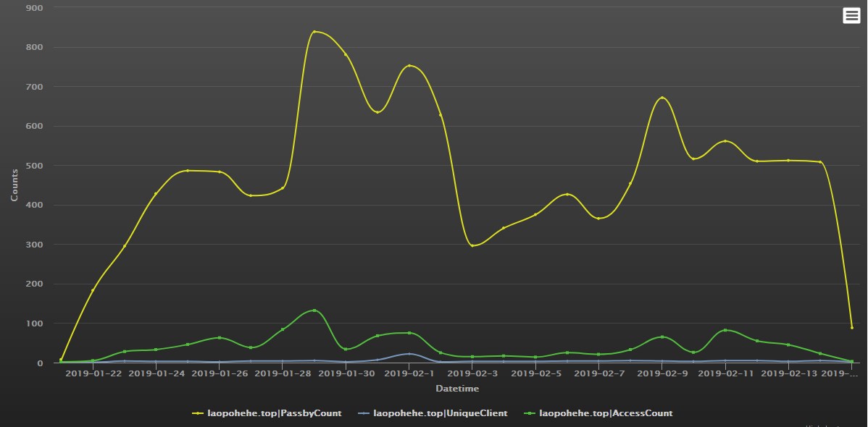Click the PassbyCount peak above 2019-02-9
868x427 pixels.
[x=662, y=98]
